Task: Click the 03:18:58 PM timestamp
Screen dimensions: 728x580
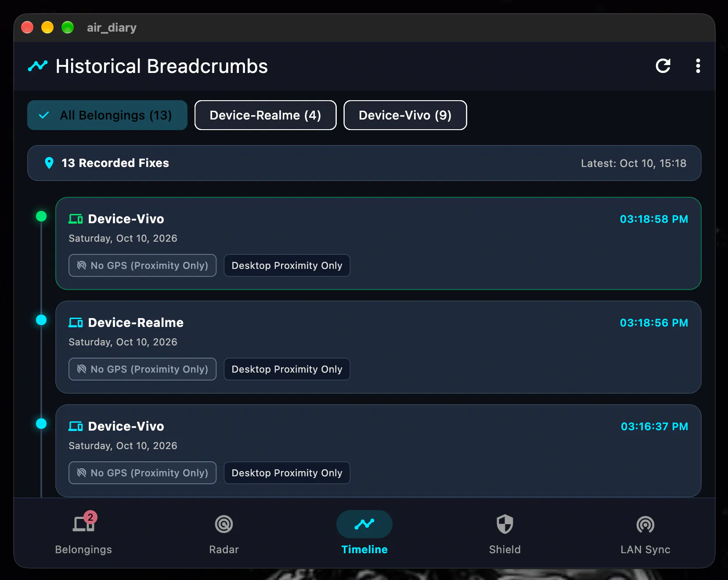Action: 654,219
